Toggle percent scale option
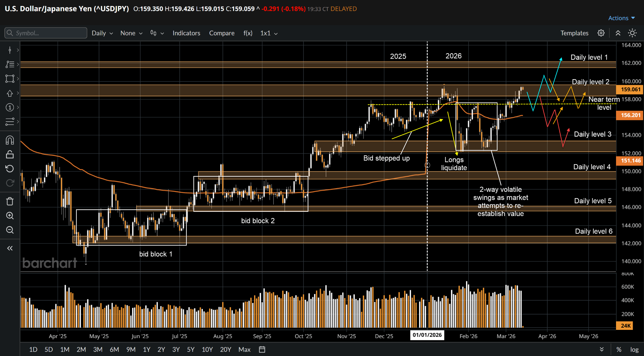This screenshot has width=644, height=356. tap(619, 349)
